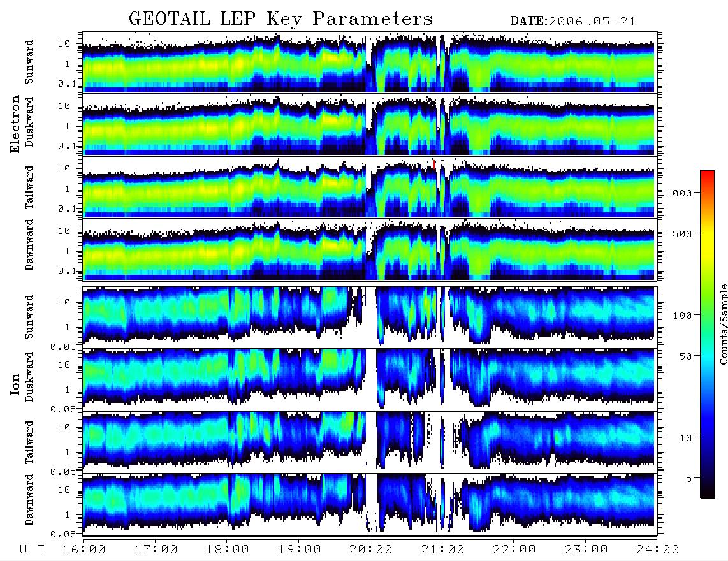
Task: Click the "500" colorbar tick label
Action: tap(682, 233)
